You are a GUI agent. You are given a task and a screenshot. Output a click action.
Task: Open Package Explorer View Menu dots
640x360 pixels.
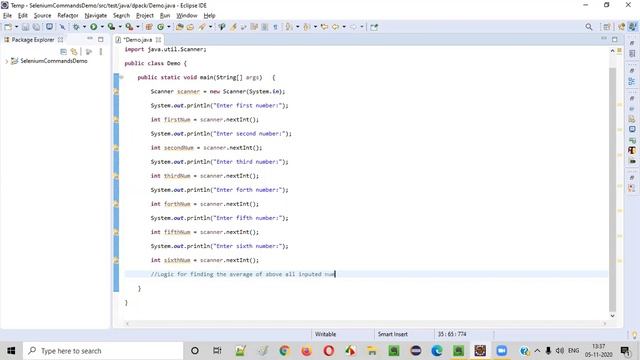[x=101, y=52]
